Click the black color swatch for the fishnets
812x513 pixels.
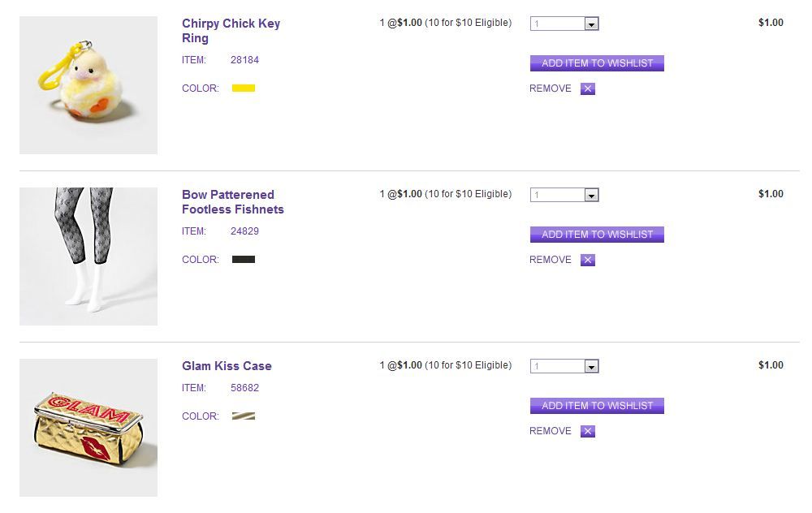click(x=244, y=260)
